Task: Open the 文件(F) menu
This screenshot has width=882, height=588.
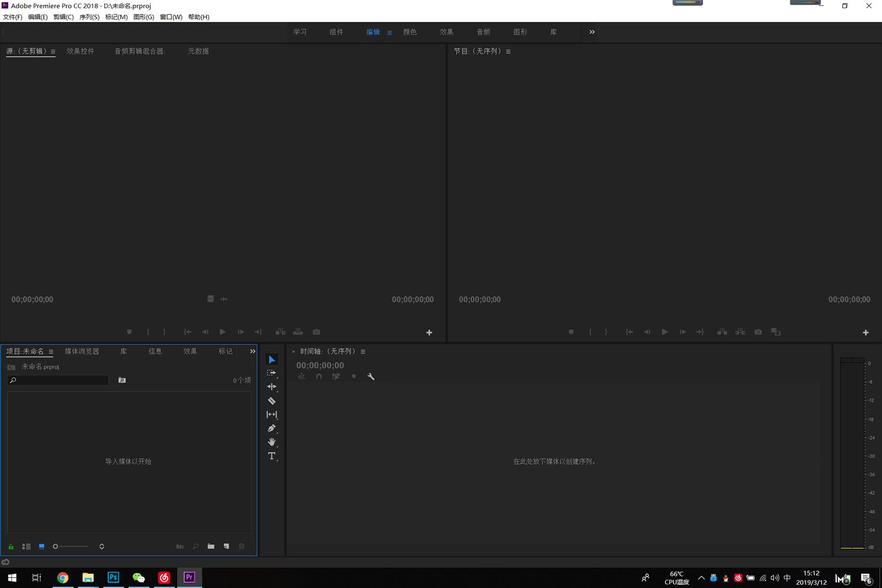Action: coord(12,17)
